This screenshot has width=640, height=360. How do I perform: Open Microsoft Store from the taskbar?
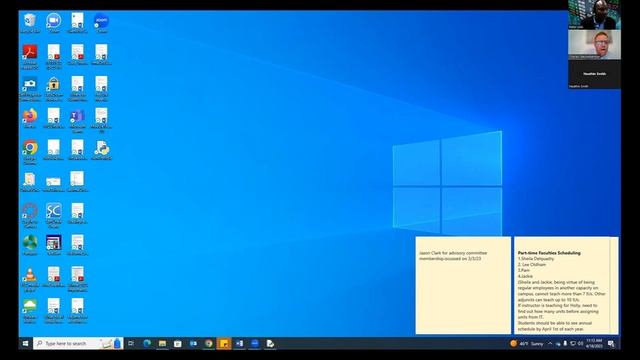point(178,344)
